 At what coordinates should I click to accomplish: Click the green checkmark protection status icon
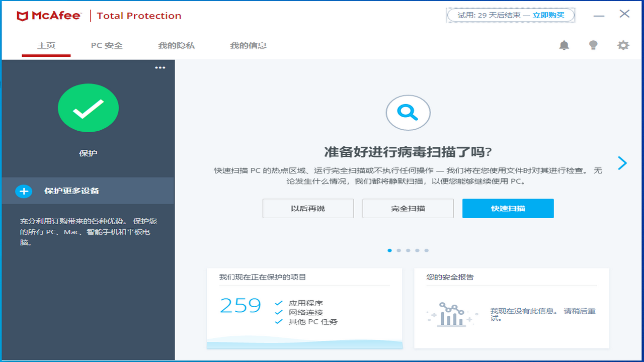88,108
